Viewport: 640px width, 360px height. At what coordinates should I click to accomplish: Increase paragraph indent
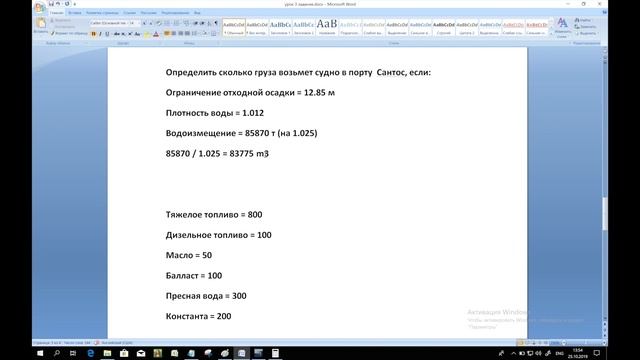(x=202, y=23)
